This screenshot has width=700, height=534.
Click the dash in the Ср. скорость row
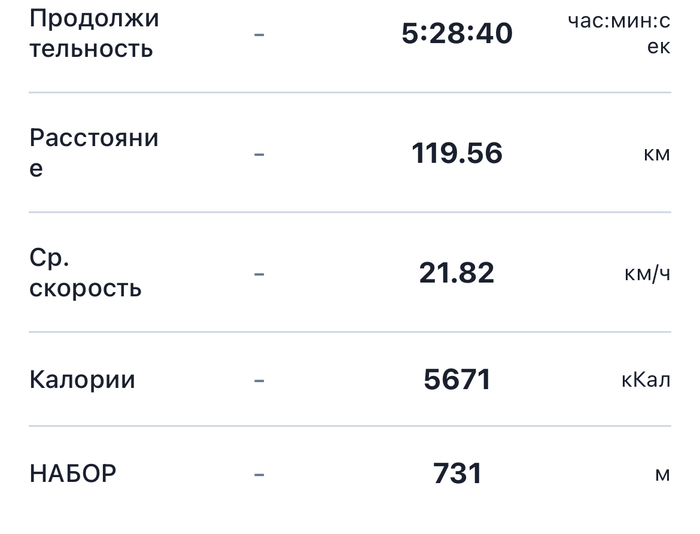[259, 273]
